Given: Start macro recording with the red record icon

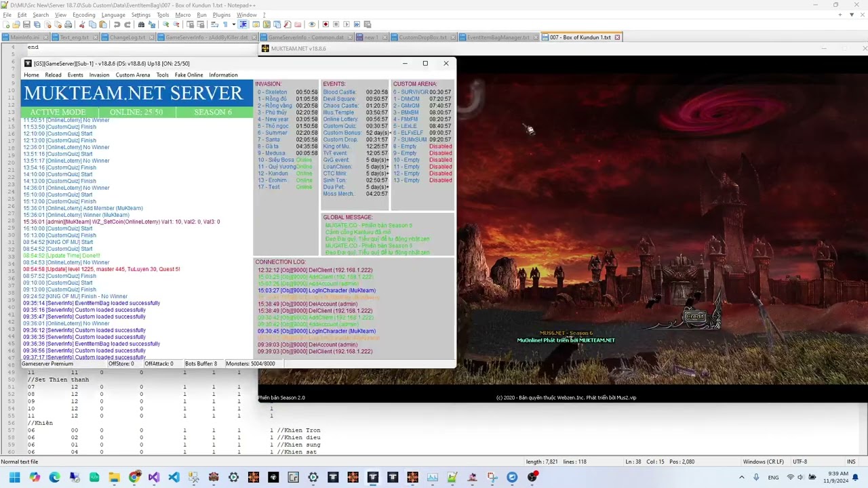Looking at the screenshot, I should click(x=325, y=24).
